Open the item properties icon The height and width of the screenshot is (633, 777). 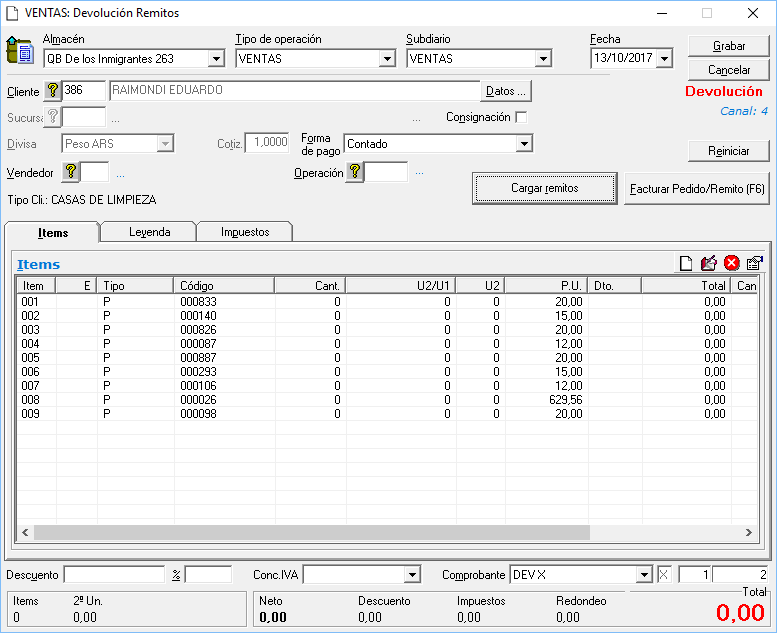[x=755, y=264]
